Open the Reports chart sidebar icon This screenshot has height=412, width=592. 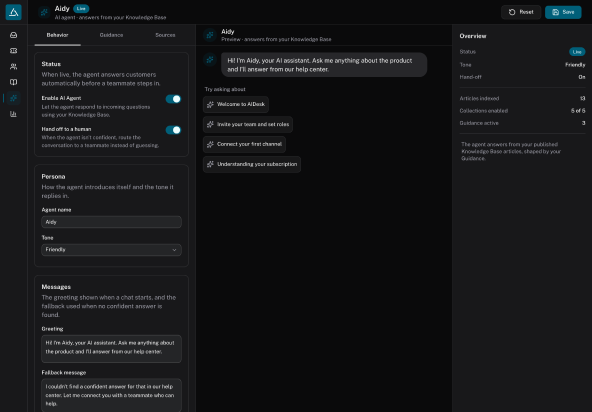click(x=14, y=114)
